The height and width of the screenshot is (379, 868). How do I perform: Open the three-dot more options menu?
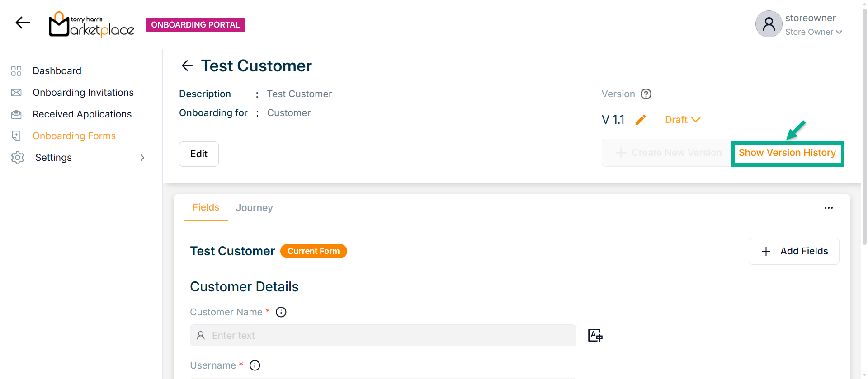828,208
